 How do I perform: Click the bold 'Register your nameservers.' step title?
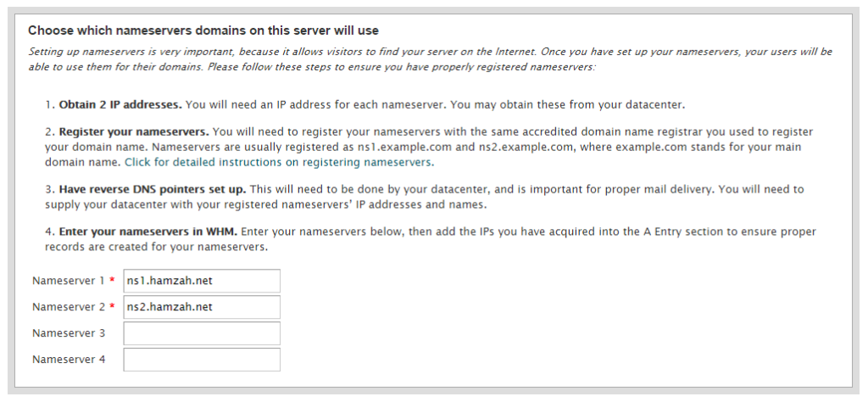point(133,132)
